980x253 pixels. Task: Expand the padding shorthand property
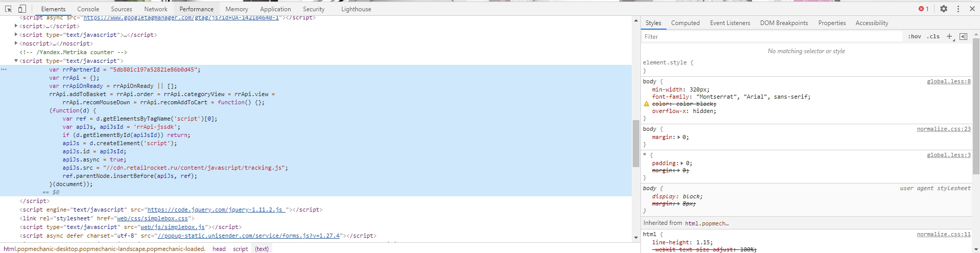(x=682, y=163)
